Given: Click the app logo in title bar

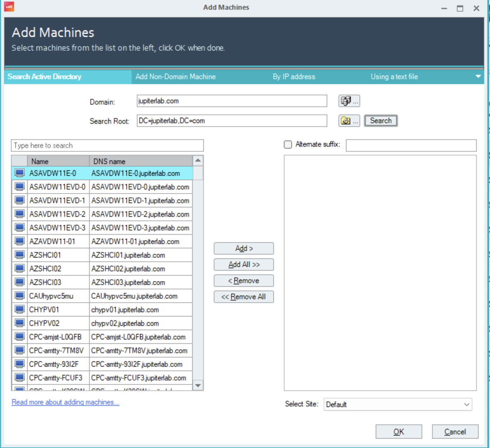Looking at the screenshot, I should click(9, 7).
